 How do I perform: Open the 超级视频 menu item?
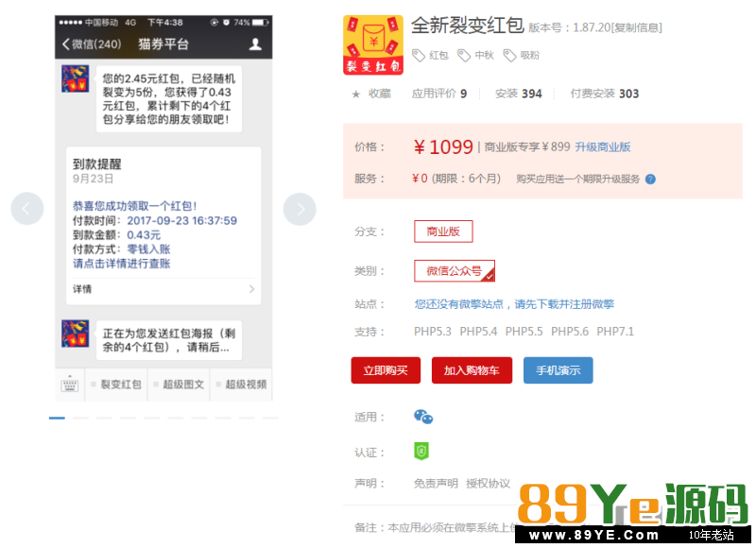tap(242, 385)
